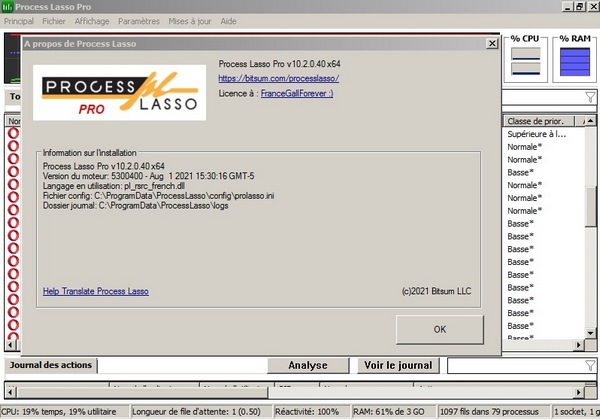The image size is (600, 420).
Task: Select the Journal des actions tab
Action: pyautogui.click(x=51, y=365)
